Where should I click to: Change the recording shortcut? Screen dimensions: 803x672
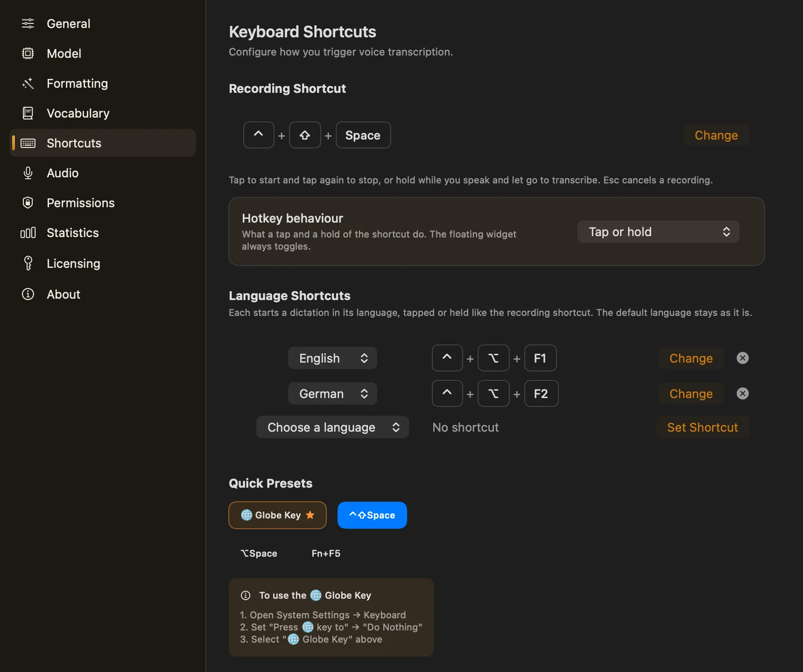[x=716, y=135]
